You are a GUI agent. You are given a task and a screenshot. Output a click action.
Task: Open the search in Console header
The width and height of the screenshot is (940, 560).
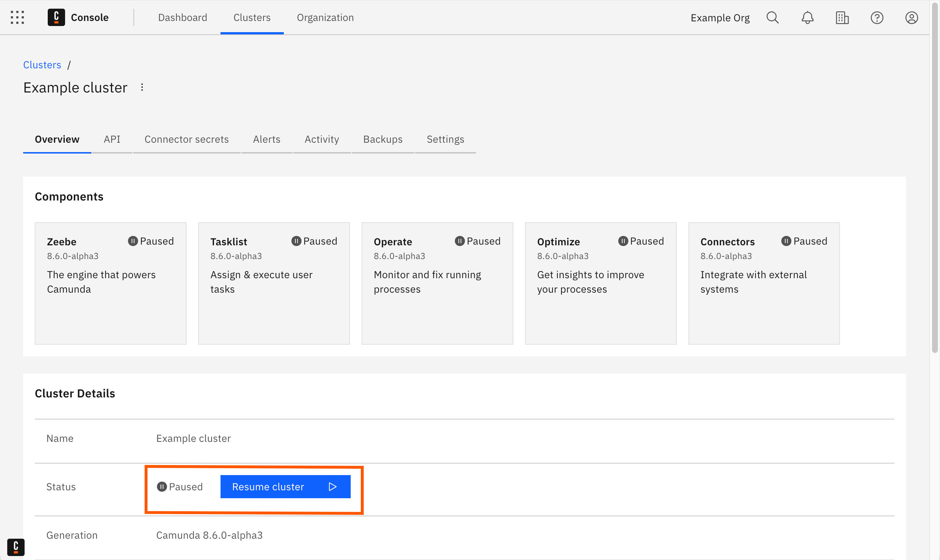(x=772, y=17)
